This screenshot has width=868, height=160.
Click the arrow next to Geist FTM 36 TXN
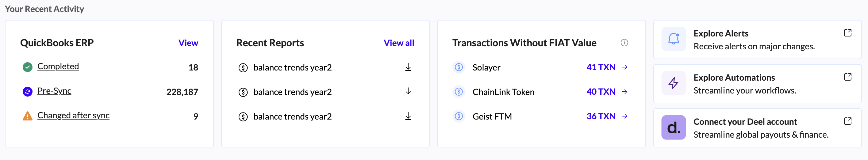[x=624, y=116]
